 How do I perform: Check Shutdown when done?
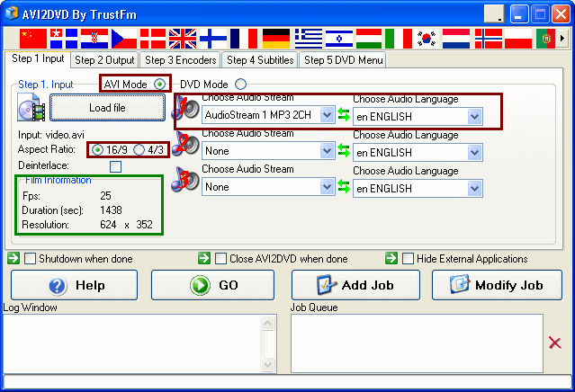click(x=30, y=258)
